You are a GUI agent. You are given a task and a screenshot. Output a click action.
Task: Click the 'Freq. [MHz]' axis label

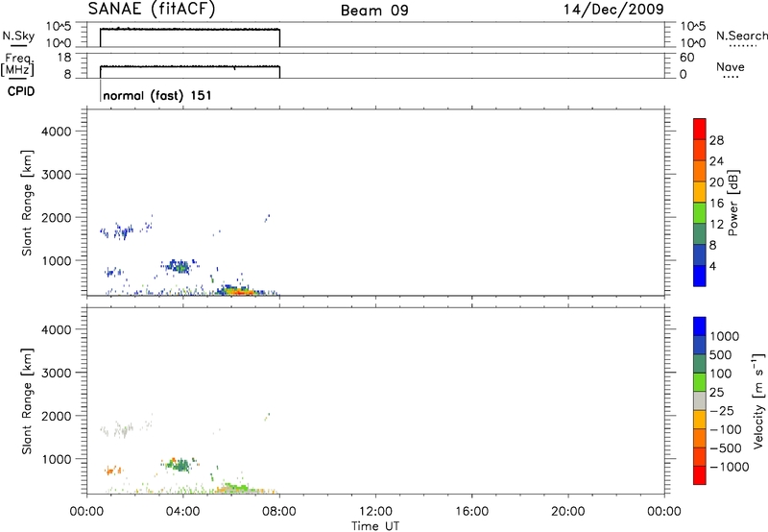[x=17, y=65]
